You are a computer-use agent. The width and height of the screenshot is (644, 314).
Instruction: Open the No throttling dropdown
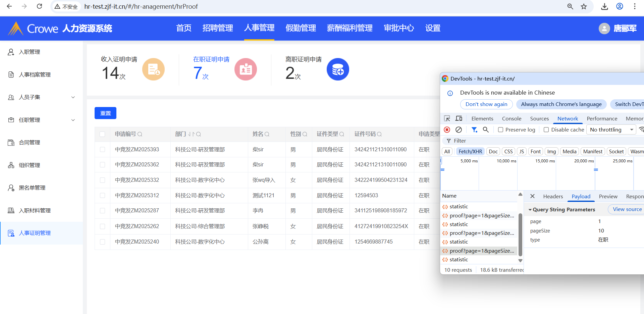pos(611,130)
